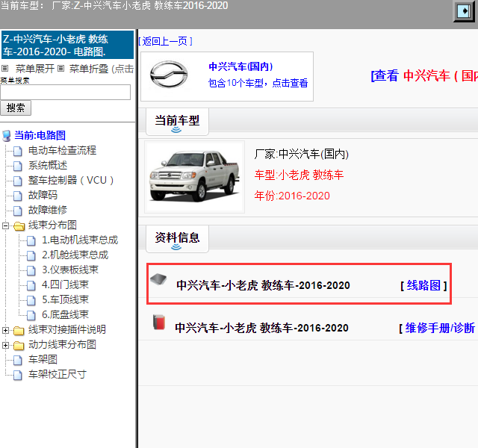Open 3.仪表板线束 tree entry
Viewport: 478px width, 448px height.
pos(70,270)
